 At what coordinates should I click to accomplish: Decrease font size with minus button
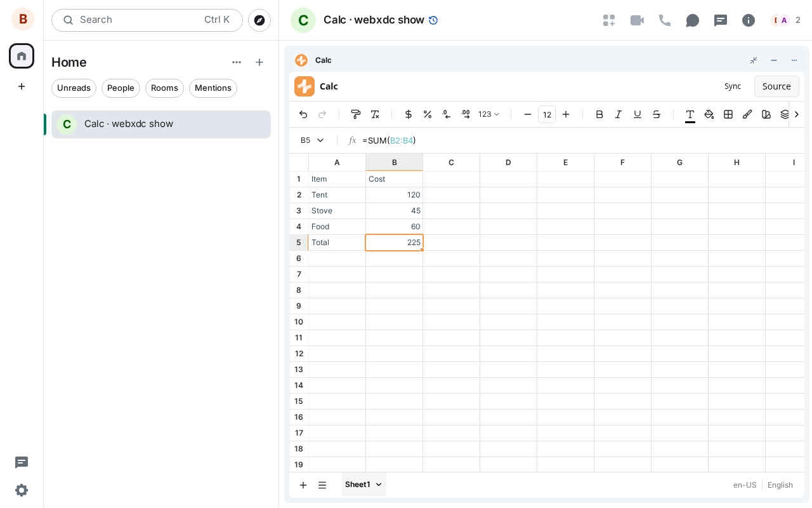(x=528, y=114)
